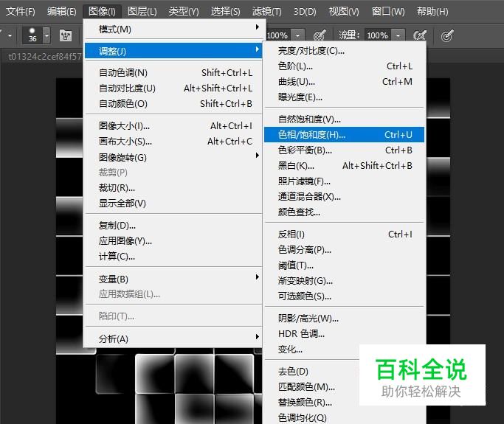
Task: Enable airbrush-style build-up icon
Action: tap(419, 35)
